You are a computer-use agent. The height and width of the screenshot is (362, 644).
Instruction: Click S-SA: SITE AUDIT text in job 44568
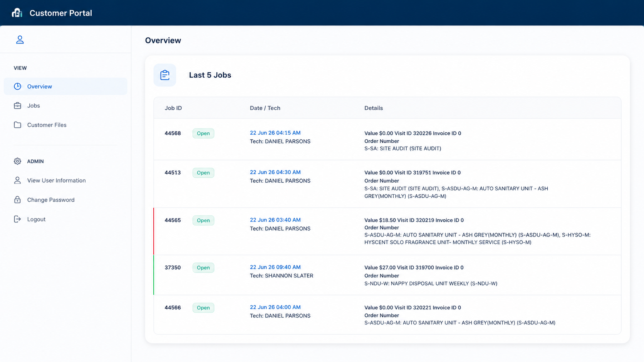pos(403,148)
